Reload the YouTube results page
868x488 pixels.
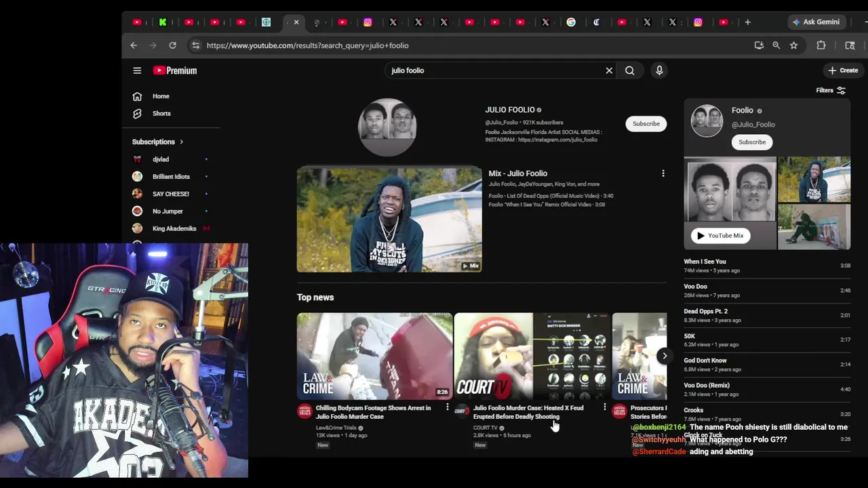pos(172,45)
